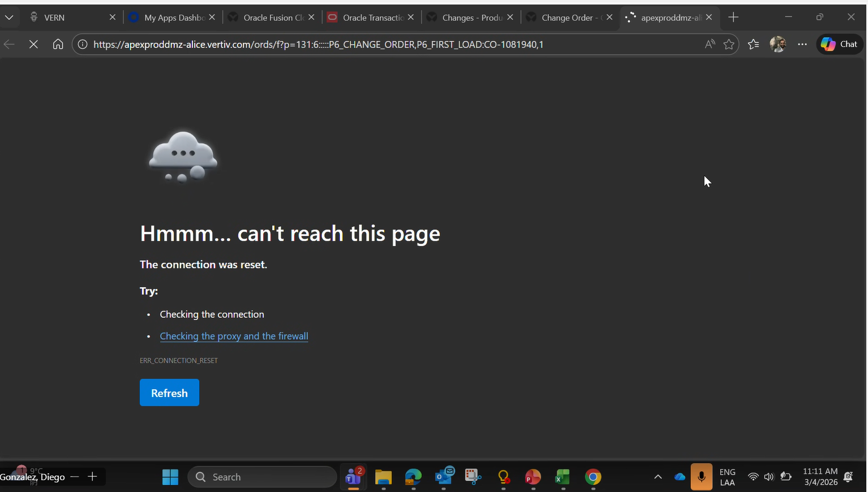Click the blue Refresh button
Screen dimensions: 868x492
pos(169,393)
